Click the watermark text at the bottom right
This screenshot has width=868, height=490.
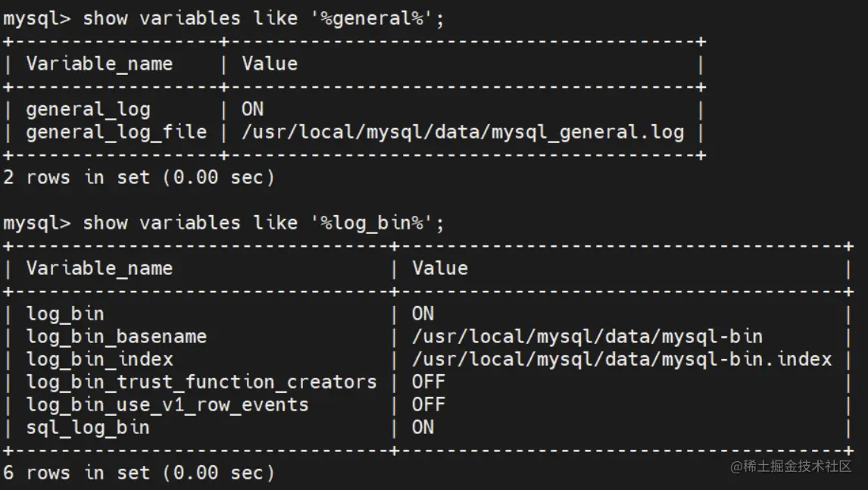791,467
